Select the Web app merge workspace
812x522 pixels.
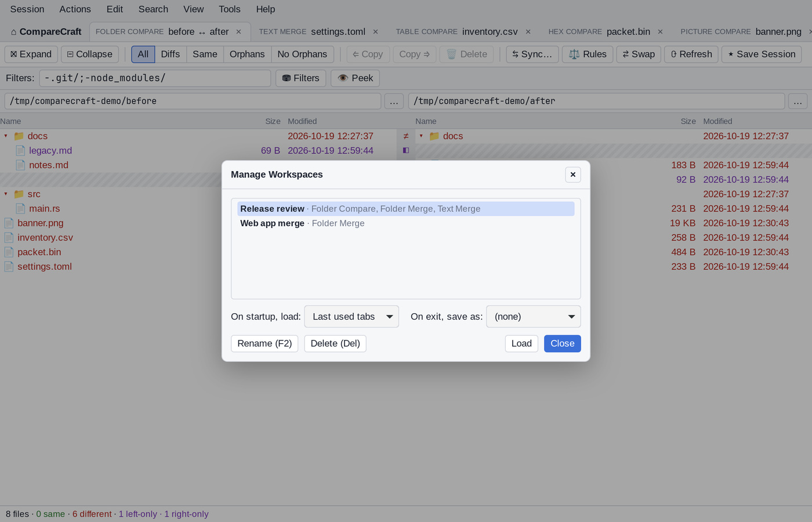click(x=406, y=223)
